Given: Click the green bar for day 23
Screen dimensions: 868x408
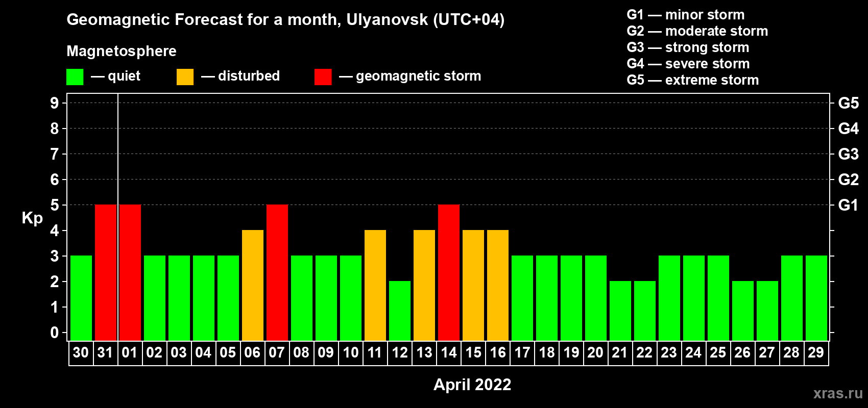Looking at the screenshot, I should click(669, 298).
